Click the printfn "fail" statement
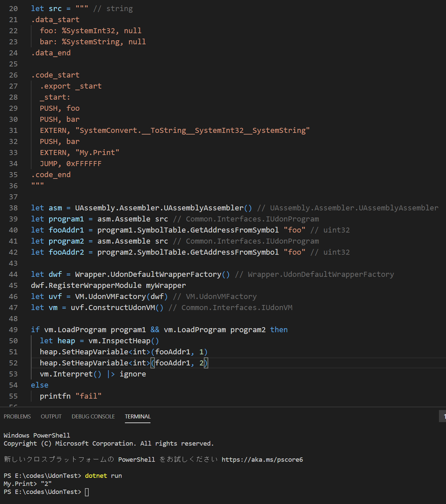 point(71,396)
